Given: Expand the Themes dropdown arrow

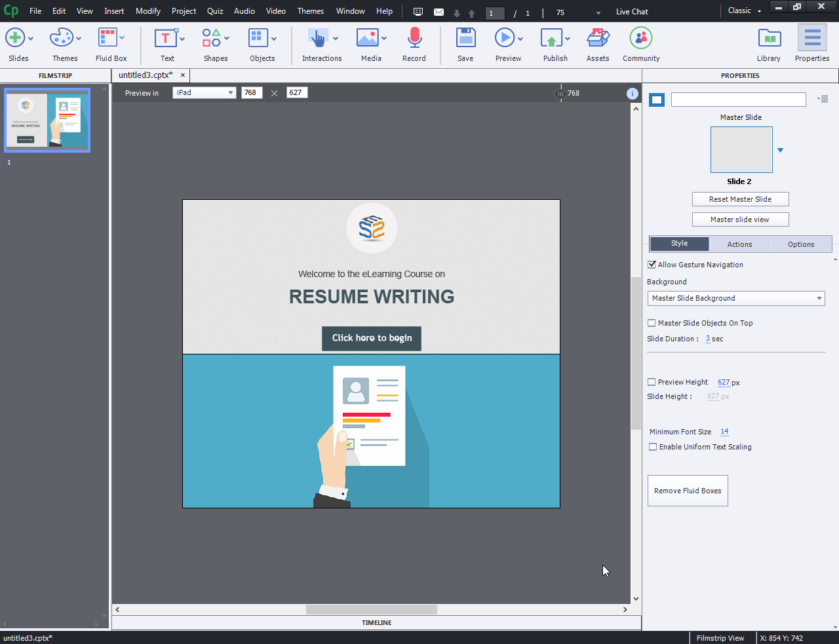Looking at the screenshot, I should (x=79, y=39).
